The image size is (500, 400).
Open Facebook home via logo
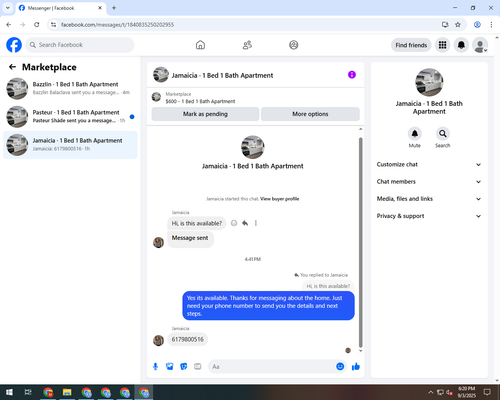(14, 45)
